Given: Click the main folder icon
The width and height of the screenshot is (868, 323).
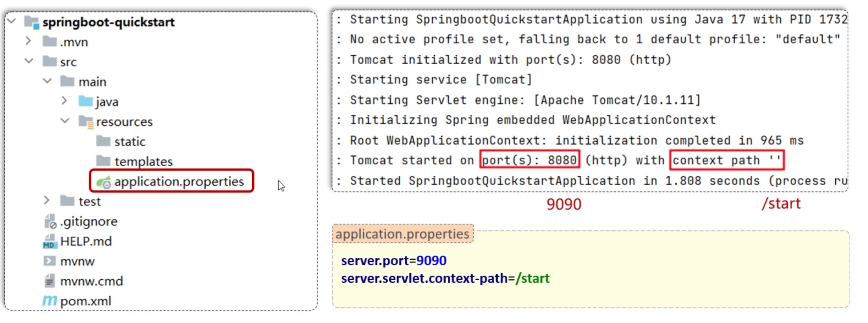Looking at the screenshot, I should (x=67, y=81).
